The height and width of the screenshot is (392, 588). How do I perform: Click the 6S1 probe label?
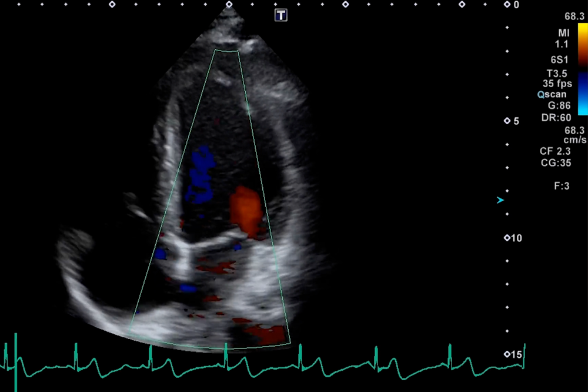pos(561,61)
